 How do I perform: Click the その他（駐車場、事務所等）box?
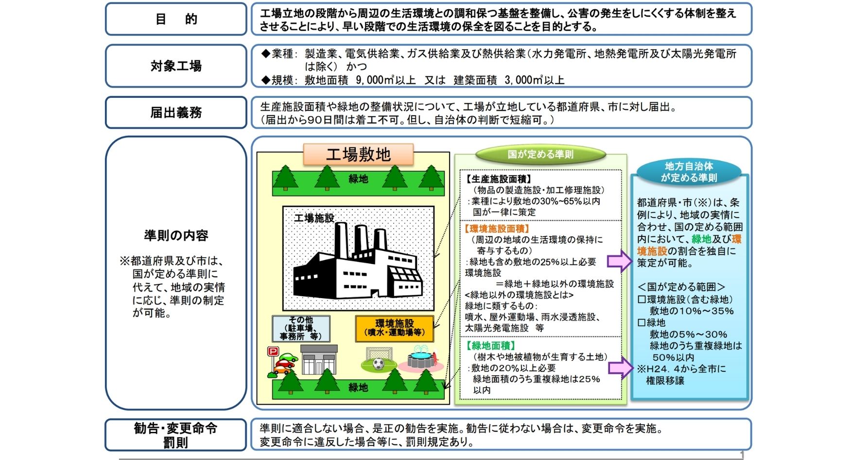[x=301, y=328]
